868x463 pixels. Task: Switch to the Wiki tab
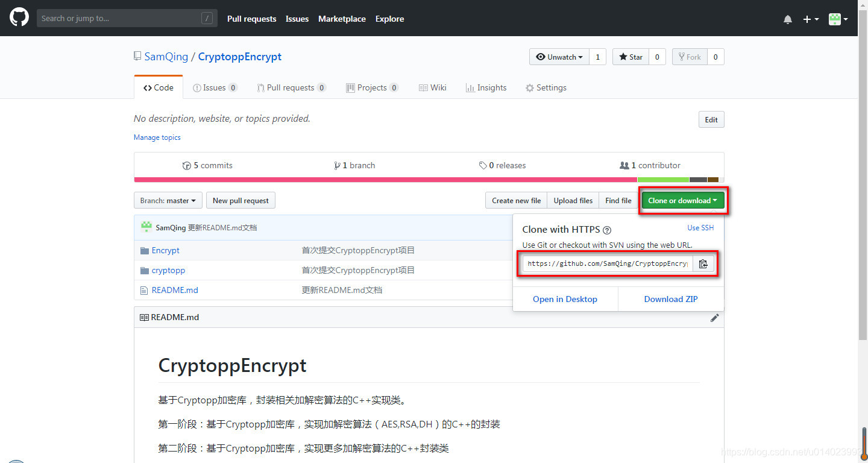pos(433,87)
